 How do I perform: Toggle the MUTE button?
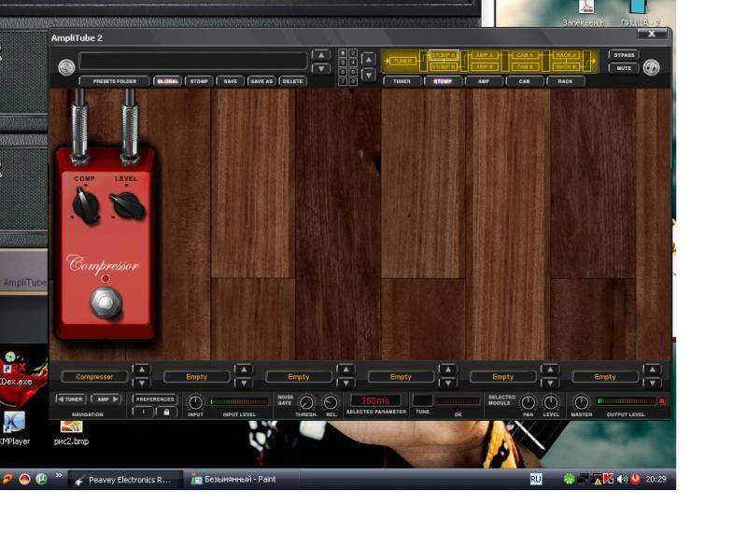click(623, 68)
